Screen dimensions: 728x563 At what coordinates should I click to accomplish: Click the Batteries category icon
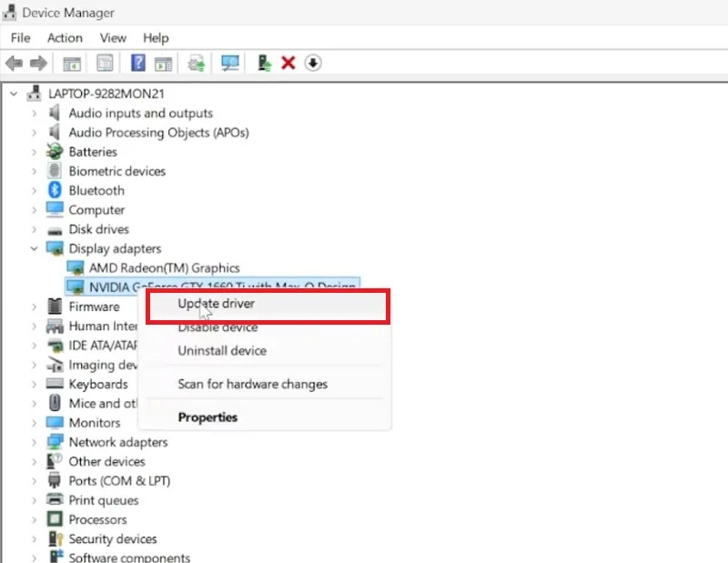[55, 151]
